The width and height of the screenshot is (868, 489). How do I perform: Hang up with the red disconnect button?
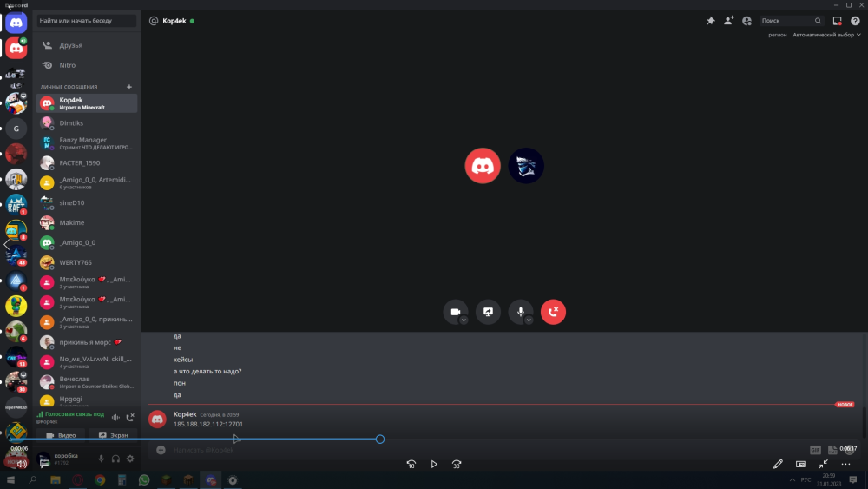(553, 312)
